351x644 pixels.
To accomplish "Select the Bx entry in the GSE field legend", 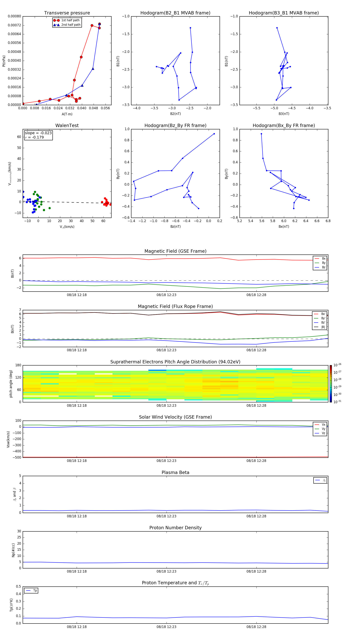I will click(x=320, y=259).
